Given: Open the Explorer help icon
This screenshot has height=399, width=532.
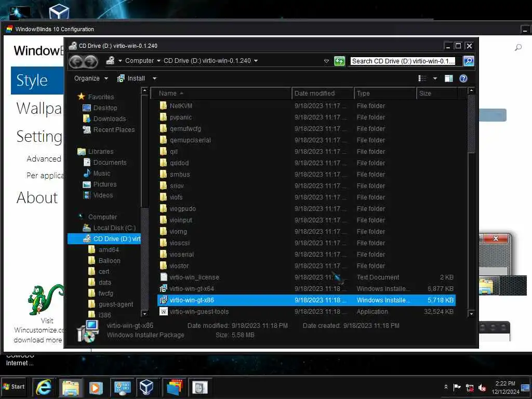Looking at the screenshot, I should (x=463, y=78).
